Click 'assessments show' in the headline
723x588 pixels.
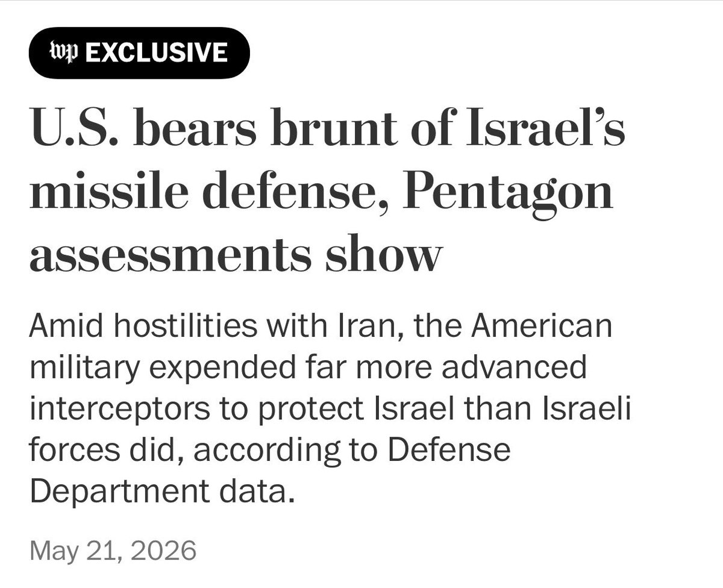click(x=232, y=254)
